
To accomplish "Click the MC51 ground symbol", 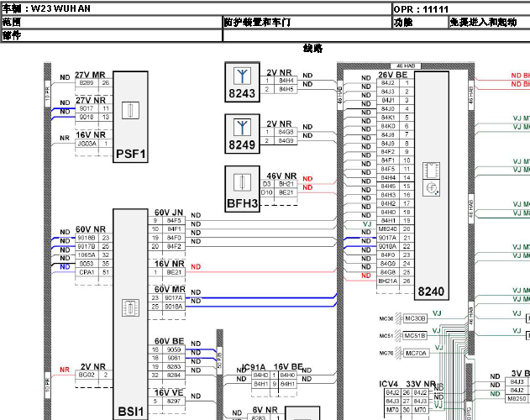I will (x=398, y=335).
